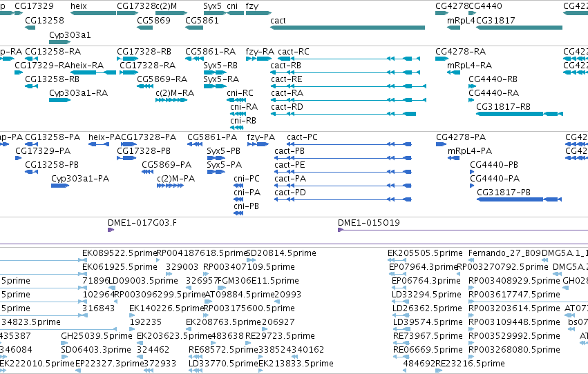Open the c(2)M gene label
The image size is (588, 374).
coord(166,6)
